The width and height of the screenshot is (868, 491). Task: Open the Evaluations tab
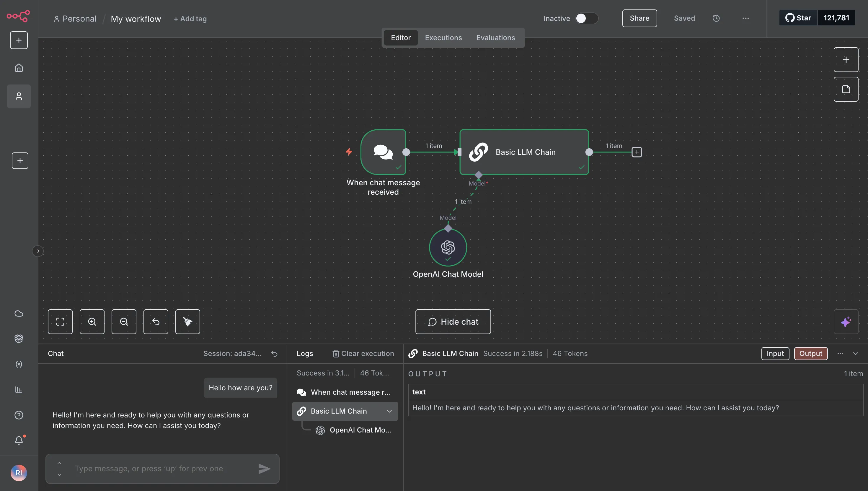pos(495,38)
